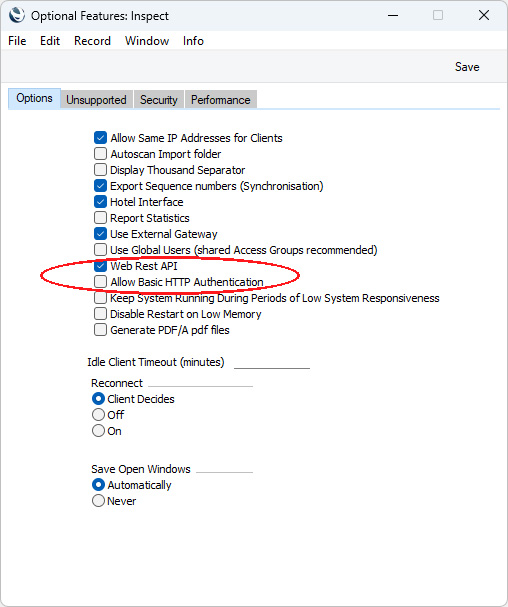Uncheck the Hotel Interface option
This screenshot has height=607, width=508.
(100, 202)
